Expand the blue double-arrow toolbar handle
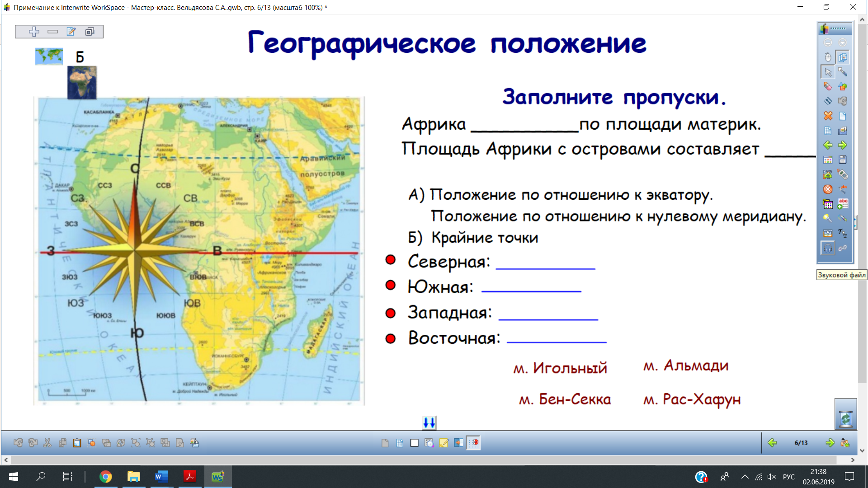Image resolution: width=868 pixels, height=488 pixels. [x=429, y=423]
